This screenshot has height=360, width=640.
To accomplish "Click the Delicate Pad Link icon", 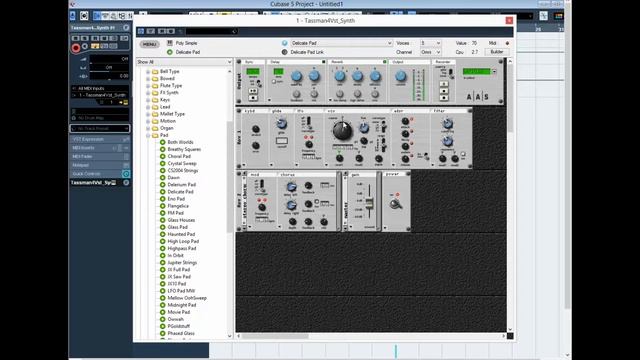I will pyautogui.click(x=284, y=52).
